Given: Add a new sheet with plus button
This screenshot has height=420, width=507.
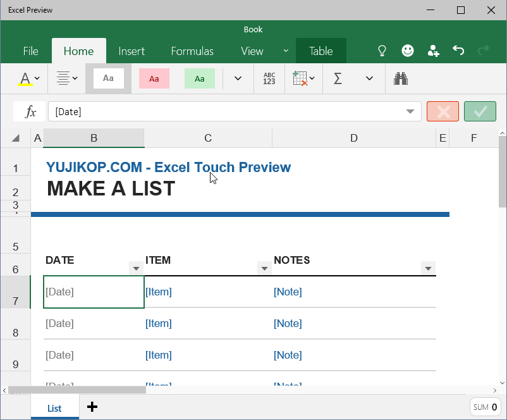Looking at the screenshot, I should click(x=92, y=407).
